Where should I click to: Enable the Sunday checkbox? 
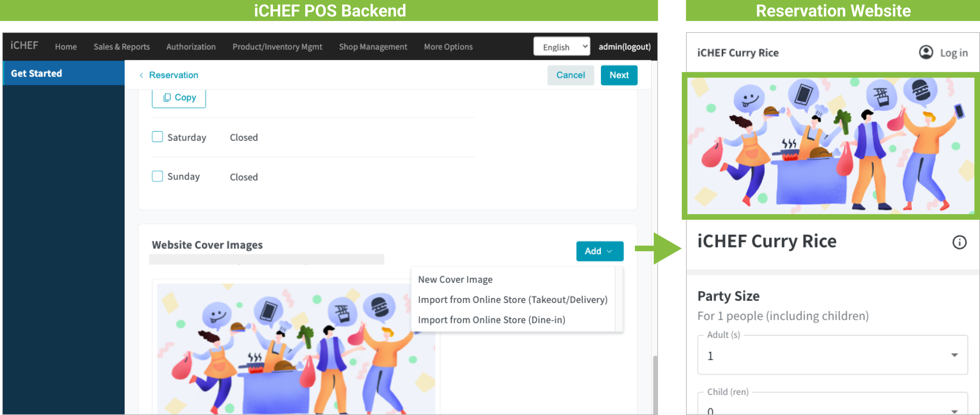tap(157, 176)
